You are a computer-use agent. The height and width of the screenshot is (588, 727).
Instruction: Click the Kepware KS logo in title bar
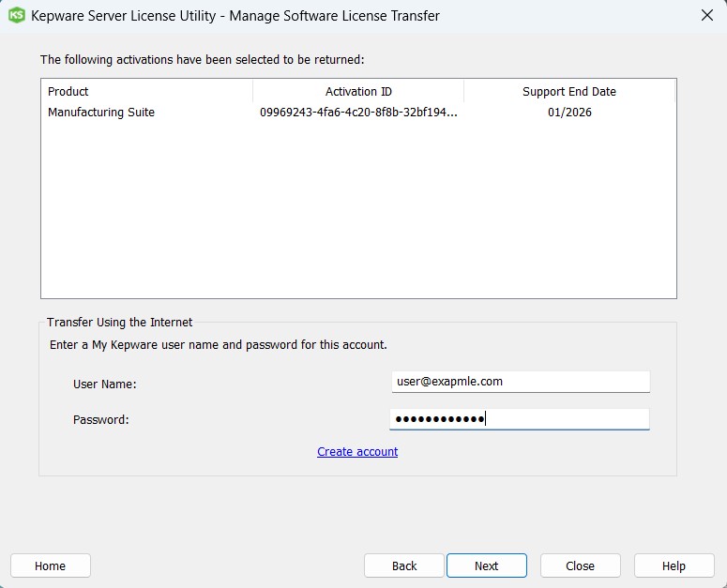(16, 16)
